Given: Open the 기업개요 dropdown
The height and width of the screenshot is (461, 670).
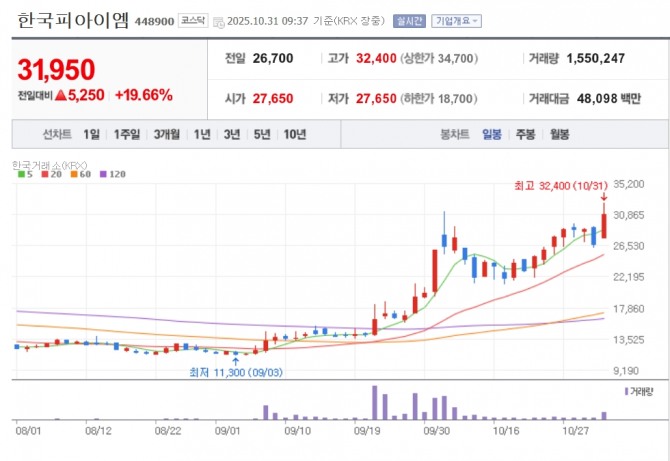Looking at the screenshot, I should point(456,21).
